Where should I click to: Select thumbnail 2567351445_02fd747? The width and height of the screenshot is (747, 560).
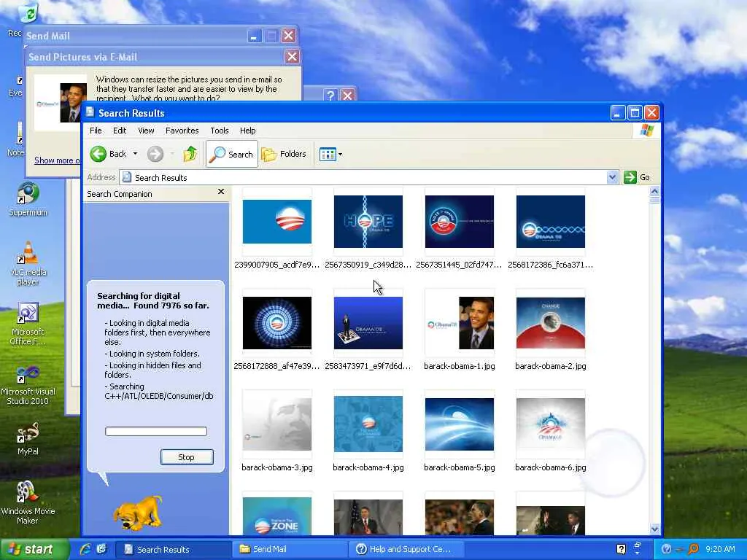click(x=460, y=222)
